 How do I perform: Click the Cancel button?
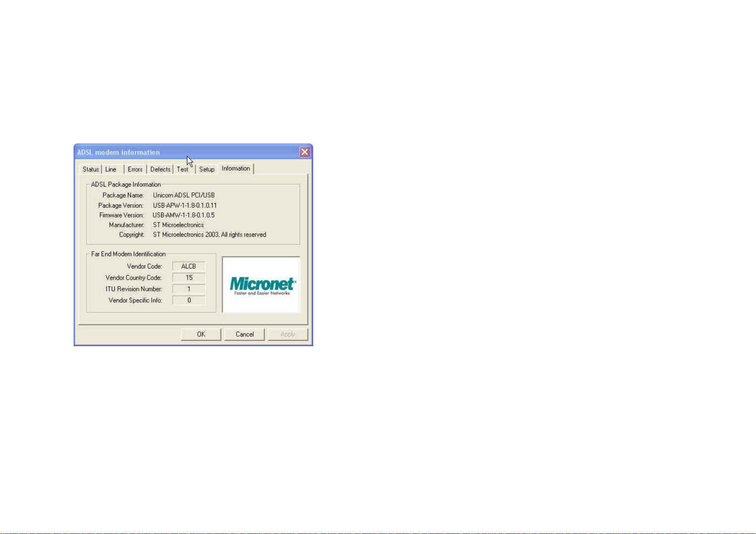[x=245, y=334]
